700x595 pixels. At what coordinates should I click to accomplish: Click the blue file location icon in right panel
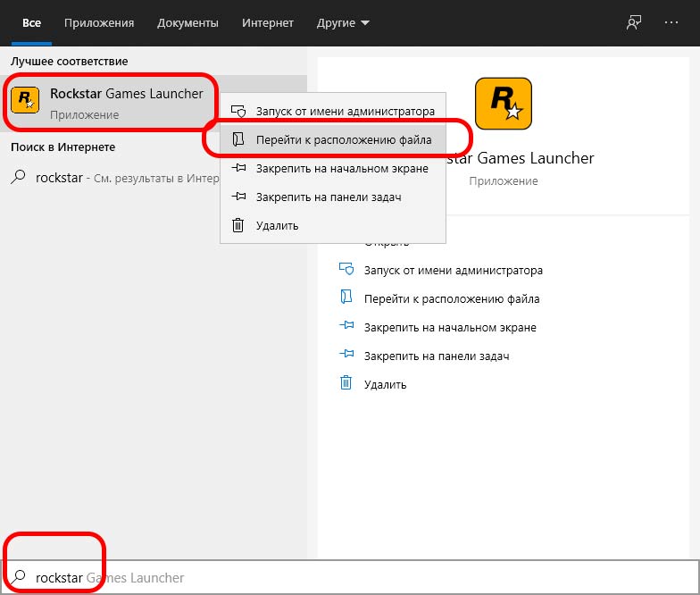[x=346, y=297]
